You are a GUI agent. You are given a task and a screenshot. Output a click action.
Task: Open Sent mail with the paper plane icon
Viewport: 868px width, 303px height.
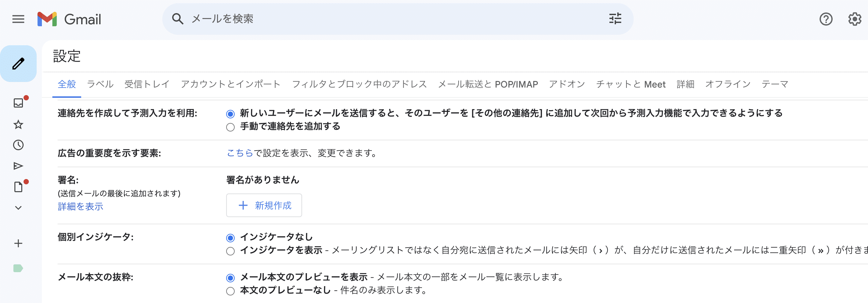coord(18,166)
